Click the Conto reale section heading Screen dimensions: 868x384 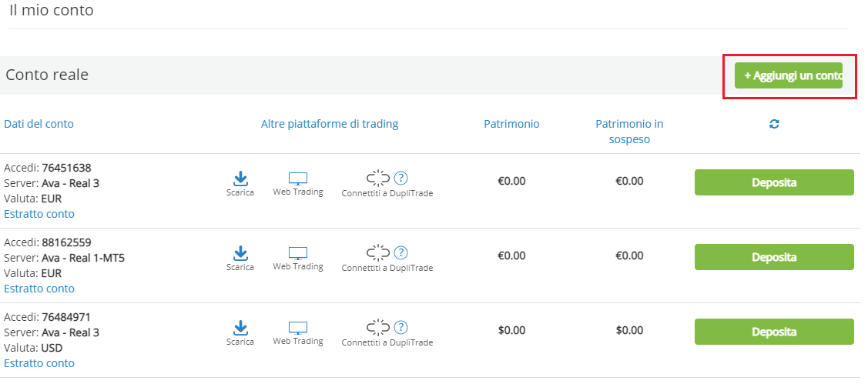47,75
